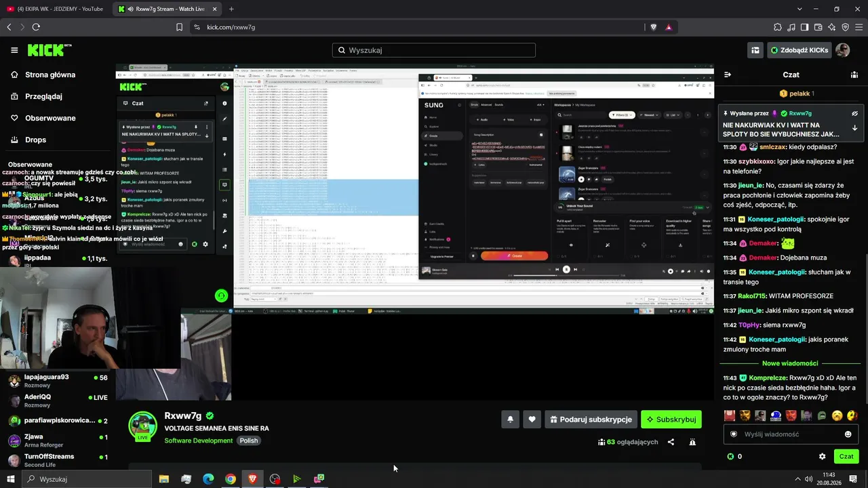This screenshot has width=868, height=488.
Task: Open the dashboard icon beside Zdobądź KICKs
Action: click(x=755, y=50)
